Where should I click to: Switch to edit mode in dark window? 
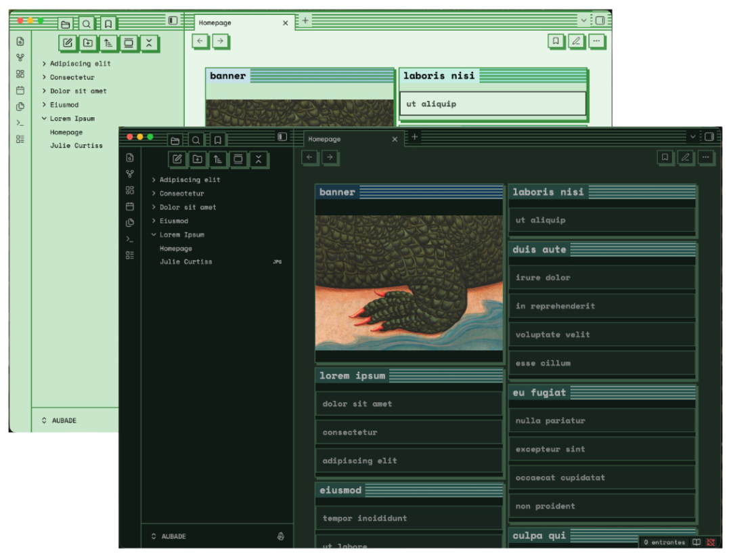[x=685, y=157]
